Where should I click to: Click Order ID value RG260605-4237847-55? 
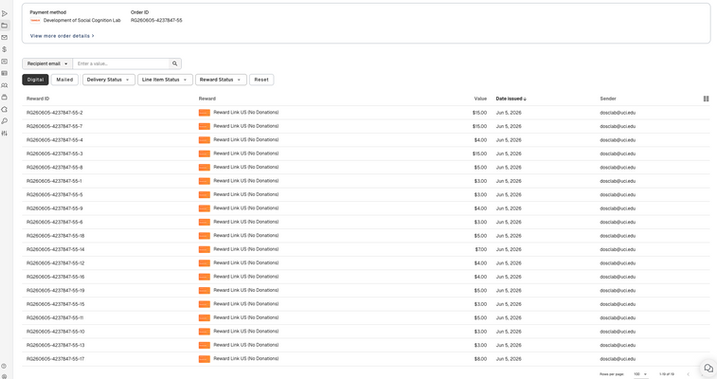tap(156, 21)
